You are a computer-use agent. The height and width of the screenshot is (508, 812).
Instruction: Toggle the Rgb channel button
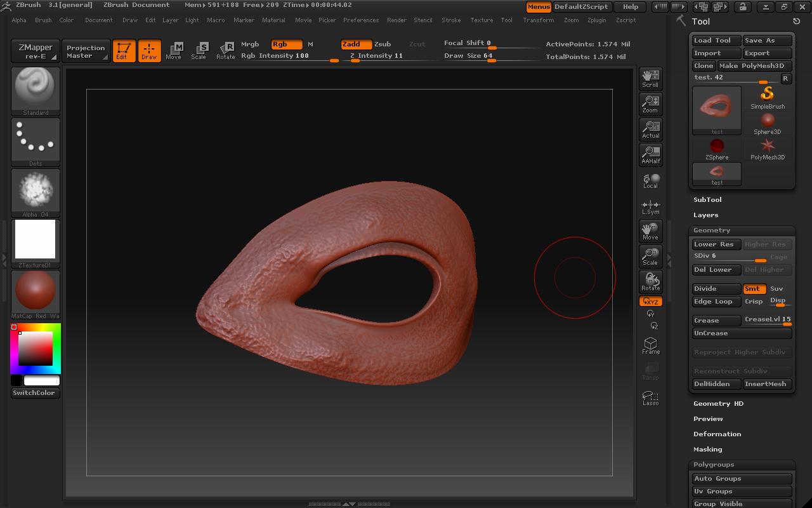click(286, 44)
